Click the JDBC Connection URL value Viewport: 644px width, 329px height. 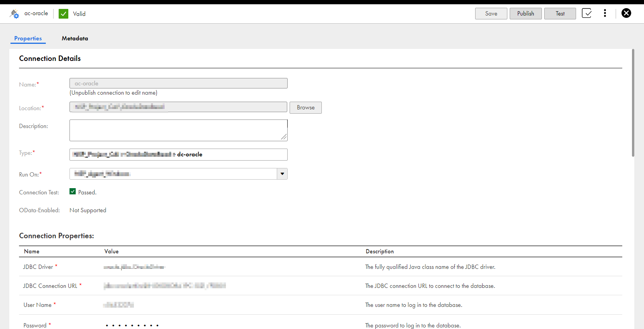[x=165, y=286]
